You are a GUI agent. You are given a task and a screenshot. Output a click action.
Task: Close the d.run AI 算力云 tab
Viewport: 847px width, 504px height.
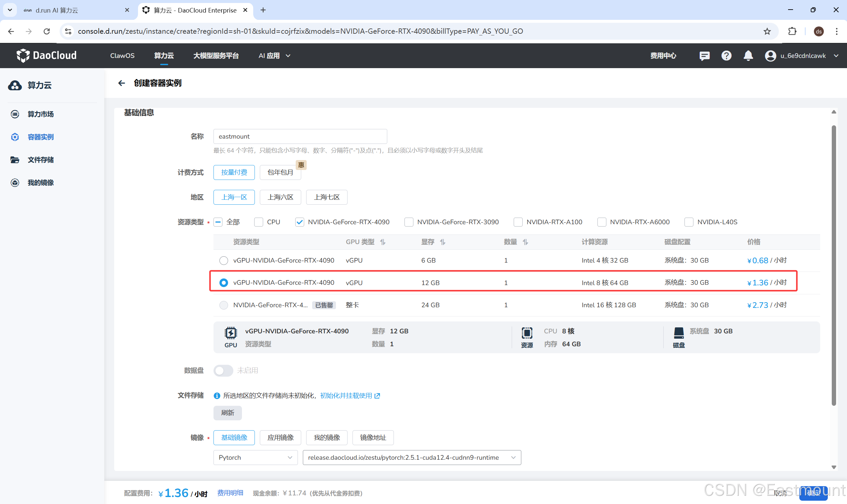127,10
